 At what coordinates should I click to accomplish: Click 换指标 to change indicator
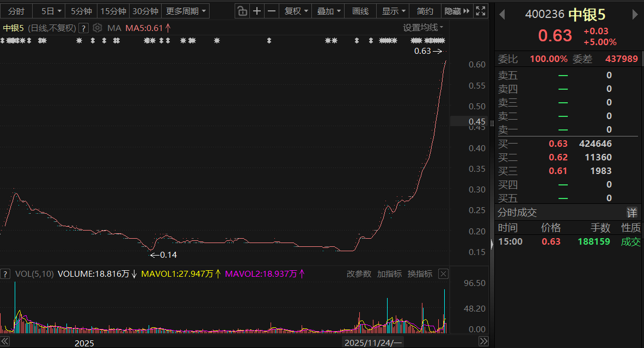tap(420, 274)
